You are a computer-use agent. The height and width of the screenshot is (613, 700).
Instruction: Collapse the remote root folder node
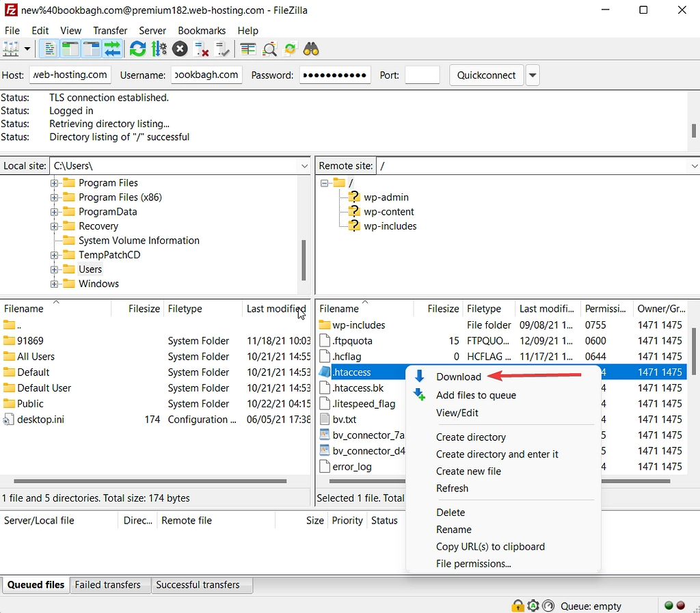pyautogui.click(x=325, y=183)
